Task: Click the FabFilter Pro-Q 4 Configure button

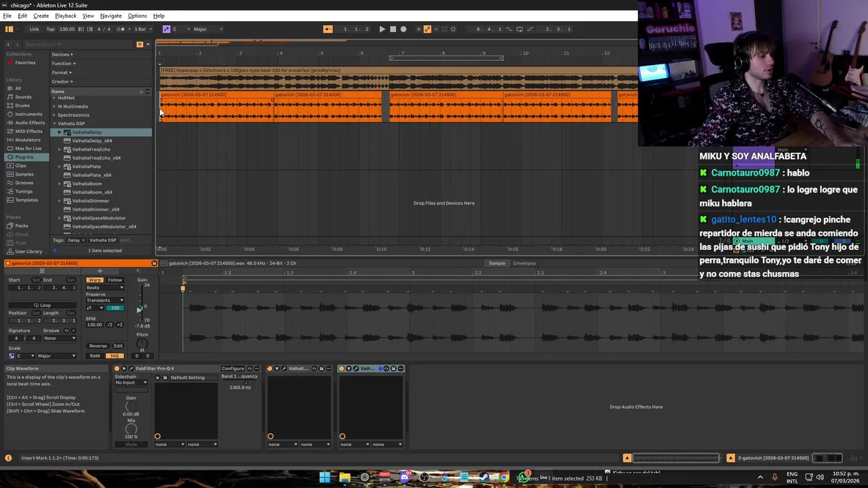Action: tap(233, 369)
